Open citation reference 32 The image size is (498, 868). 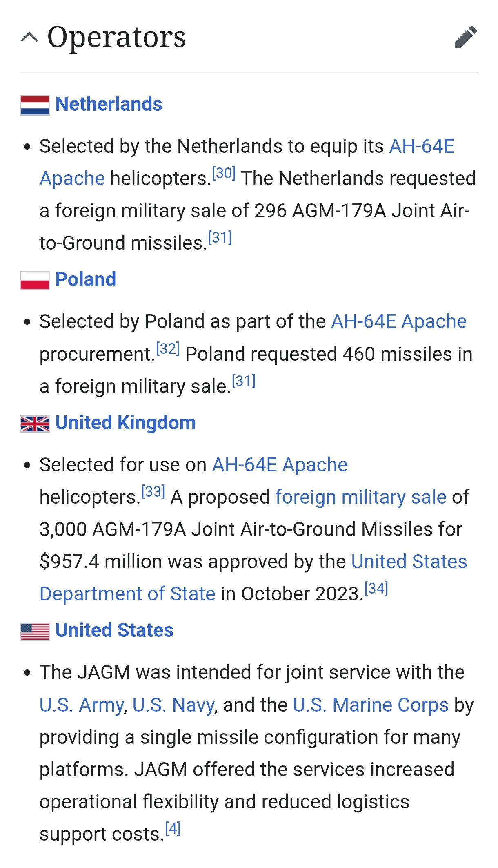click(168, 348)
